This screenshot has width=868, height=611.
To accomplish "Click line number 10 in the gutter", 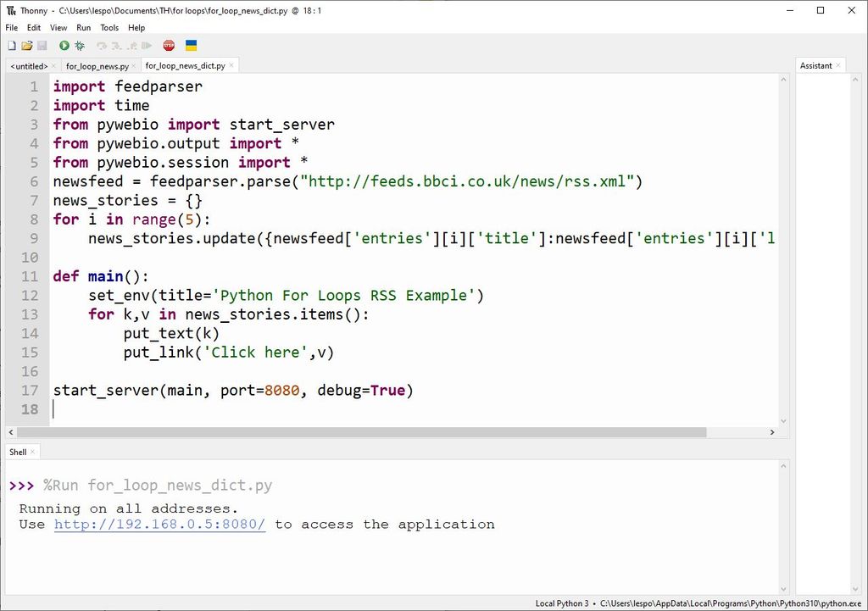I will click(30, 258).
